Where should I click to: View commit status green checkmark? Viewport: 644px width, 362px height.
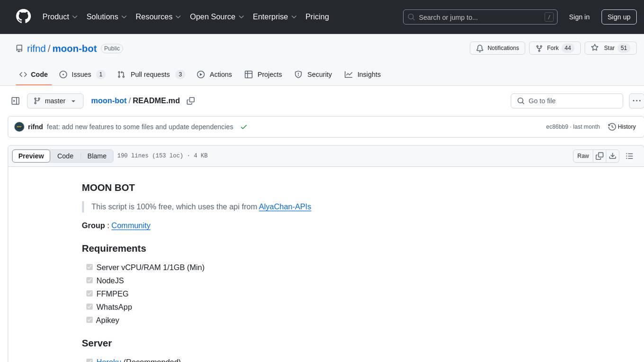tap(244, 127)
